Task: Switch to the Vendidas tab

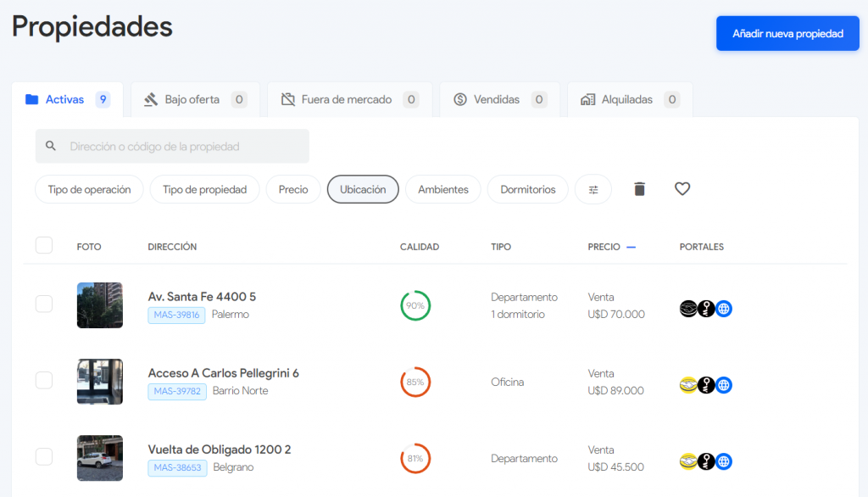Action: tap(500, 100)
